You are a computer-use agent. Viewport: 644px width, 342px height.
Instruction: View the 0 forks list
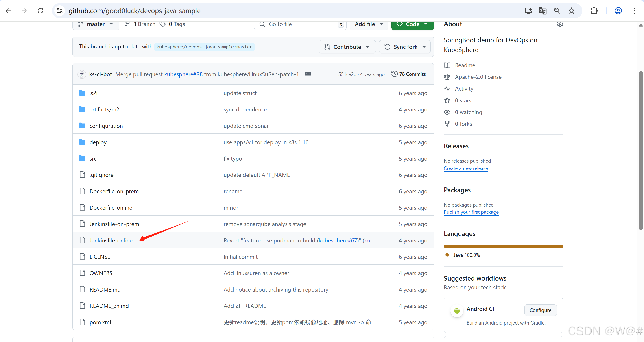click(463, 124)
